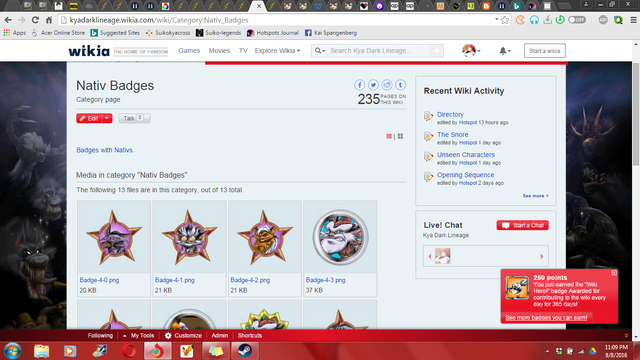
Task: Reload the page
Action: (x=35, y=20)
